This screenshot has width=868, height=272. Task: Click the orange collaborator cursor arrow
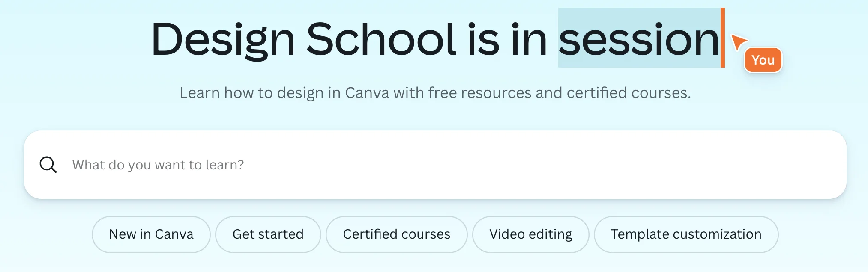(x=738, y=42)
